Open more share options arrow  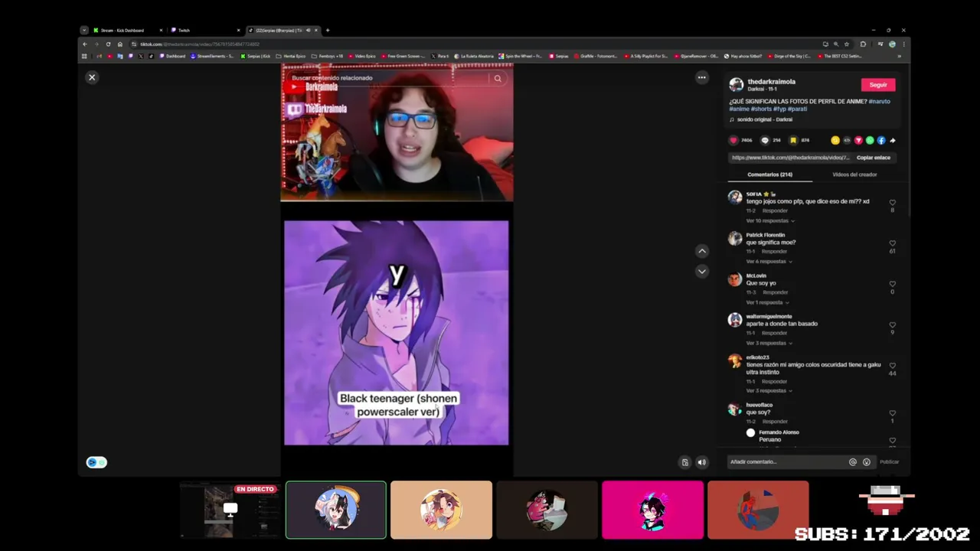tap(893, 140)
